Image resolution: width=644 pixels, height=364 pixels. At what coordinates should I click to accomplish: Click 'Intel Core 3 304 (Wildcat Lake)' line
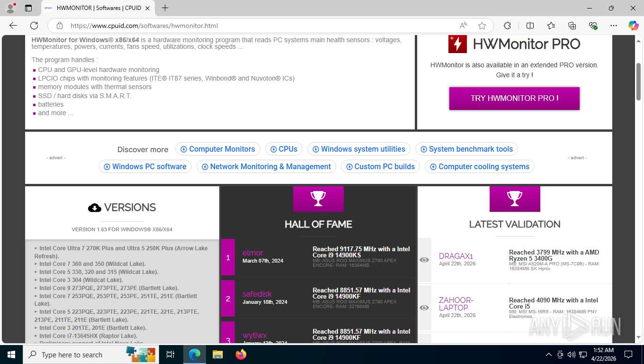coord(81,280)
